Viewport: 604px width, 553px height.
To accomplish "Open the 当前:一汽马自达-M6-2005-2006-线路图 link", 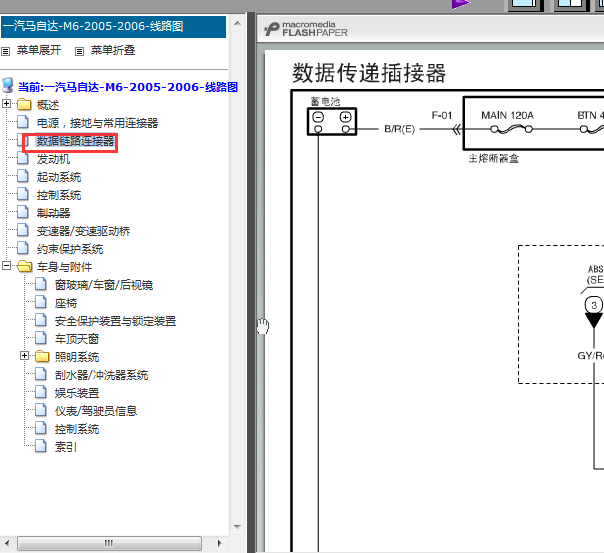I will pyautogui.click(x=128, y=87).
